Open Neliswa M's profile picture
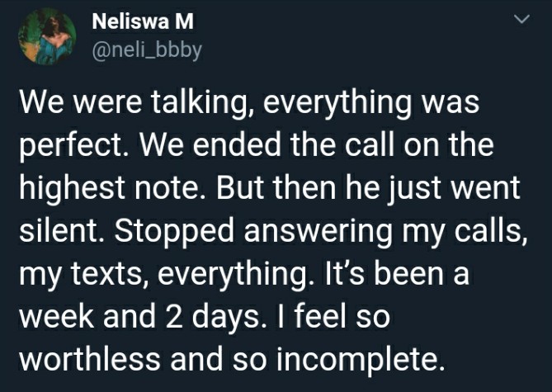This screenshot has width=552, height=392. [47, 36]
